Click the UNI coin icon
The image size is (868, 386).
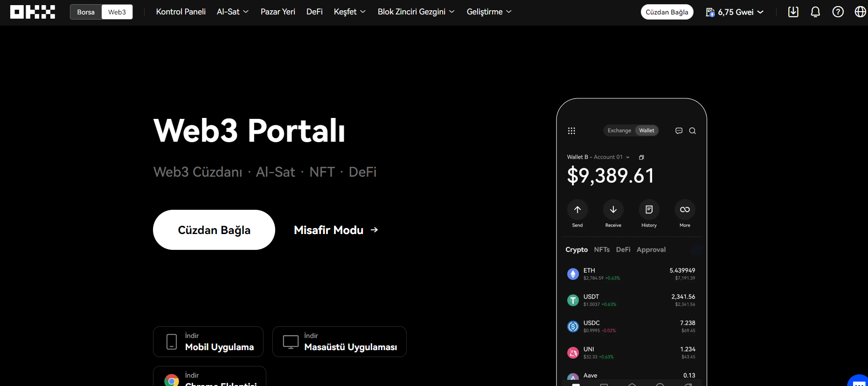point(573,353)
